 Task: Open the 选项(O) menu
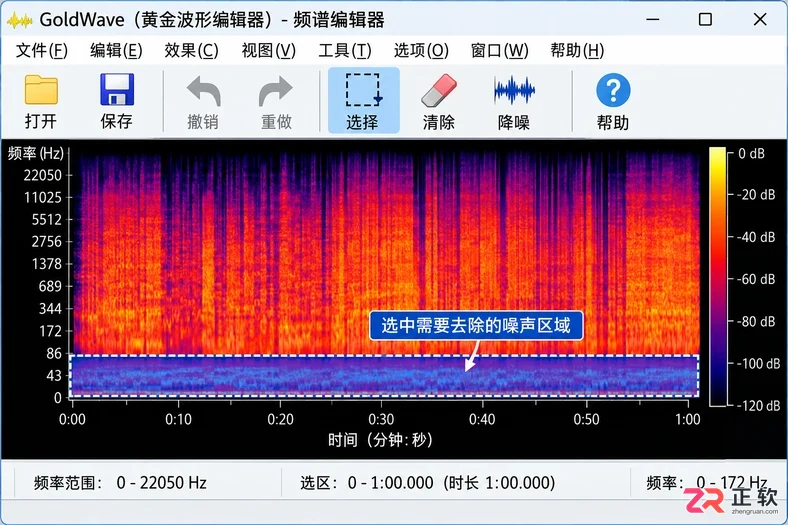421,50
